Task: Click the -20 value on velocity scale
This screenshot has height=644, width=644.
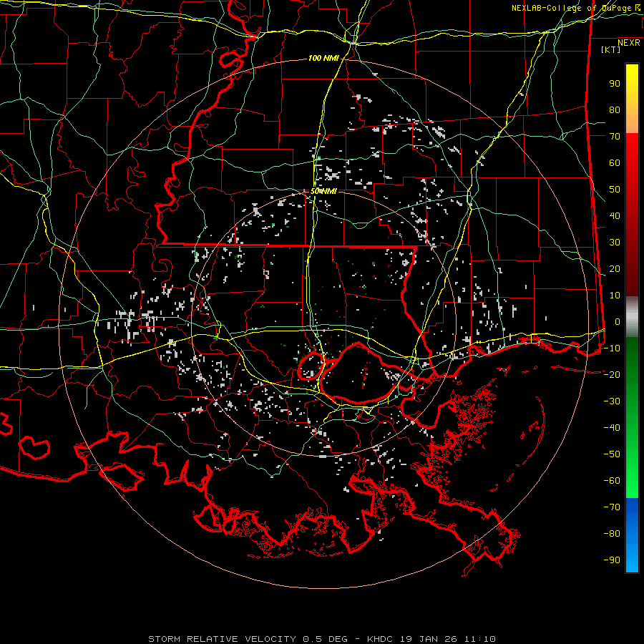Action: [612, 374]
